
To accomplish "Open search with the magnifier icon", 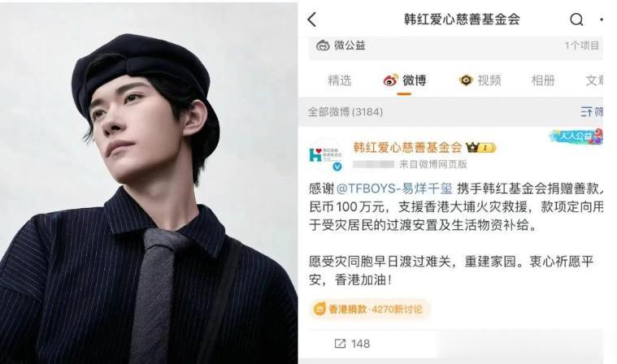I will tap(576, 19).
